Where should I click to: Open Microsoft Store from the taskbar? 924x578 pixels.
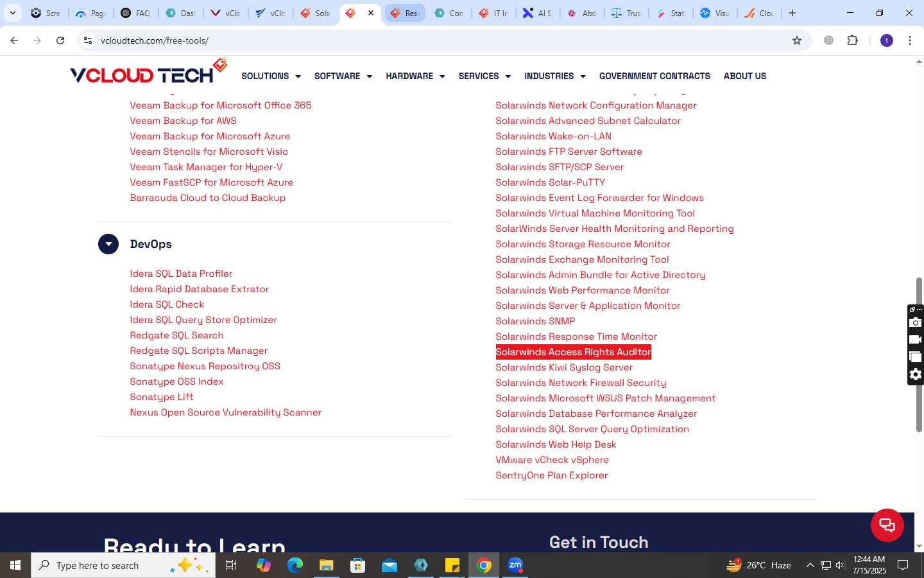click(358, 565)
